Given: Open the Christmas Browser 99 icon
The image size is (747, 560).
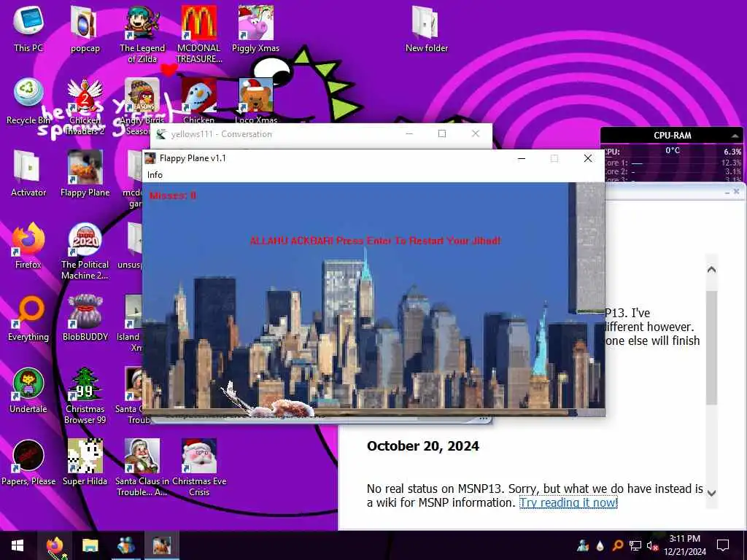Looking at the screenshot, I should point(85,395).
